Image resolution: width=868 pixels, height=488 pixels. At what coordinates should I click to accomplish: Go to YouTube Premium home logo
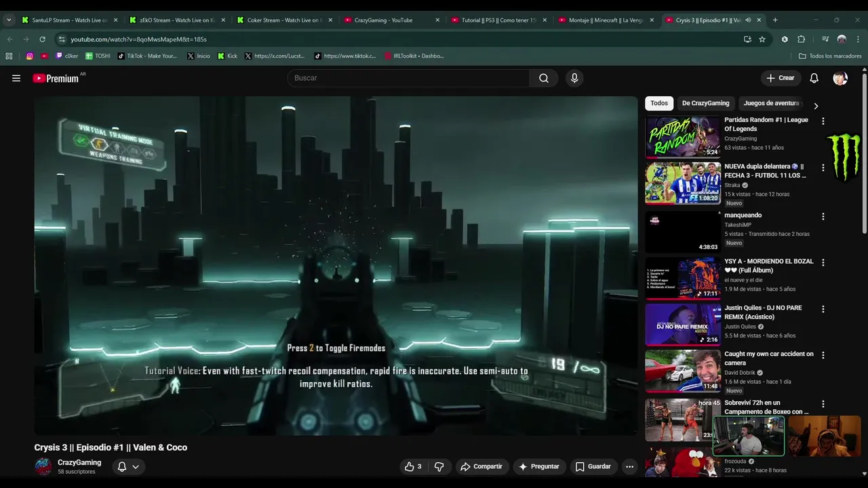coord(56,79)
